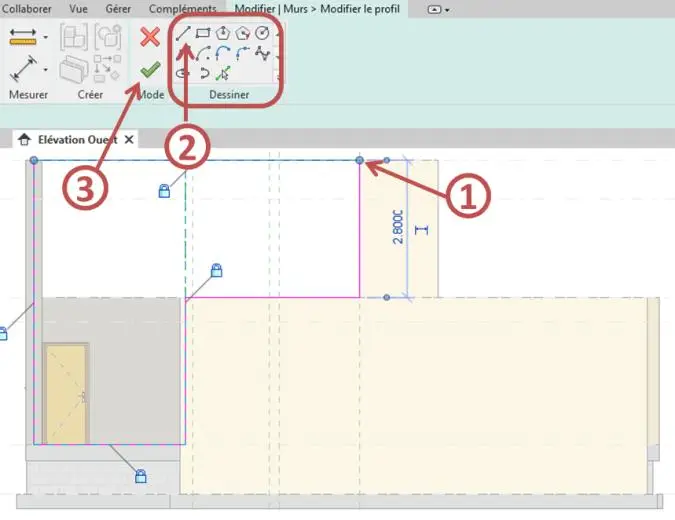Viewport: 675px width, 520px height.
Task: Select the Start-End-Radius Arc tool
Action: 203,54
